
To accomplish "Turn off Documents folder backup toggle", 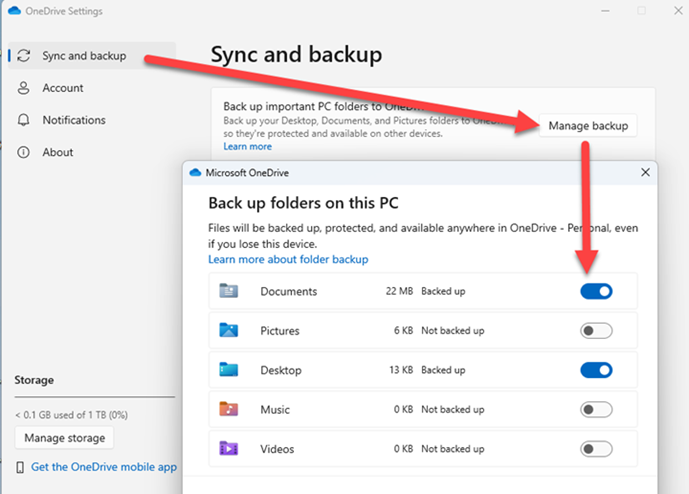I will tap(596, 292).
